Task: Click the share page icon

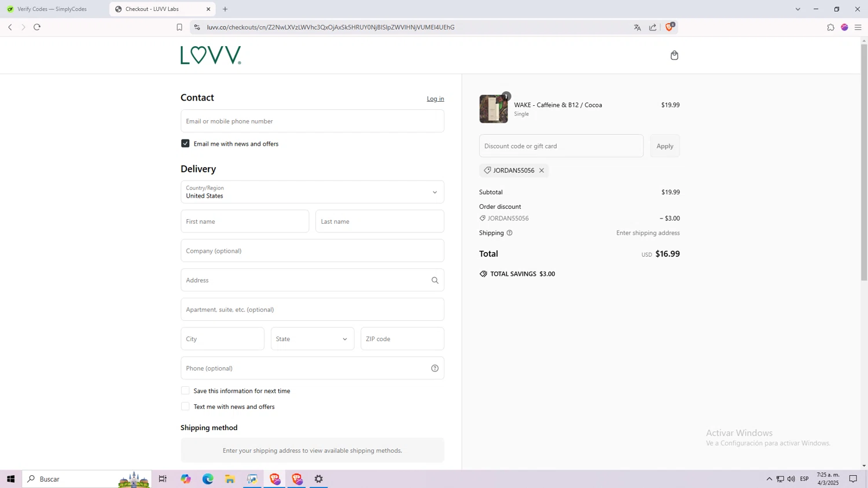Action: point(653,27)
